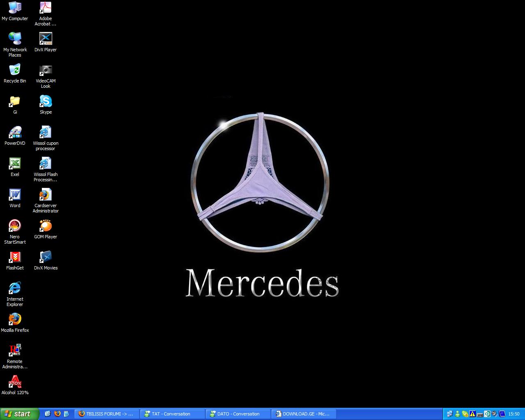Open the green messenger buddy tray icon
This screenshot has height=420, width=525.
tap(457, 414)
